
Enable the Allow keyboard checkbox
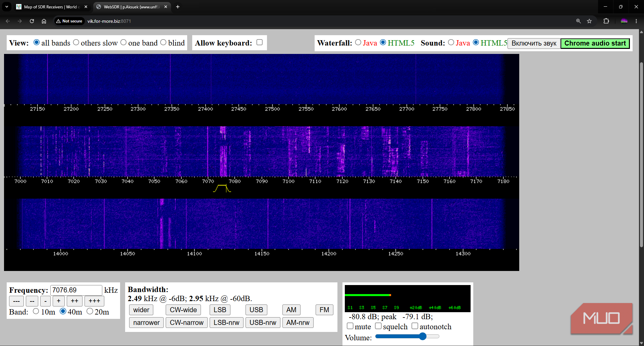(259, 42)
